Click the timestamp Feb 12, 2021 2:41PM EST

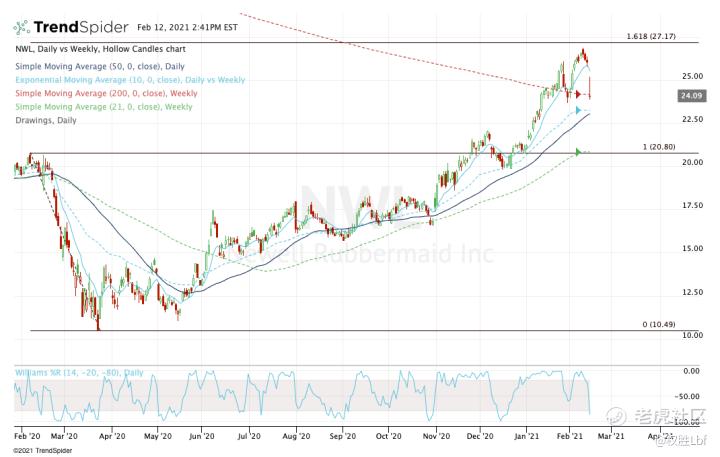coord(187,27)
